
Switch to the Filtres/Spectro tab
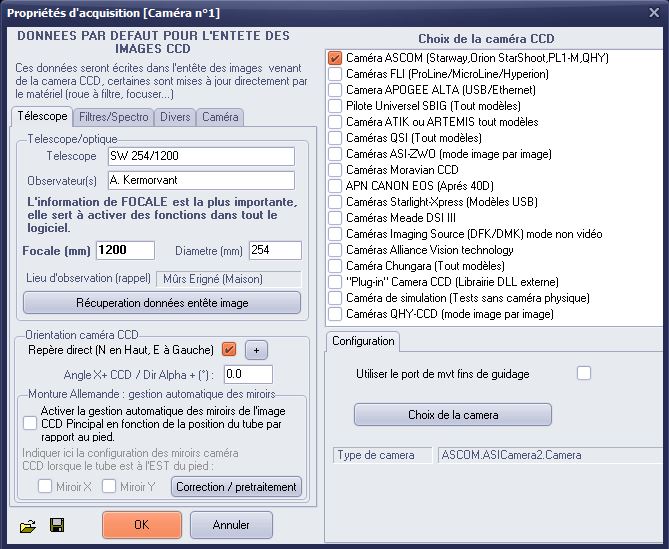(116, 117)
